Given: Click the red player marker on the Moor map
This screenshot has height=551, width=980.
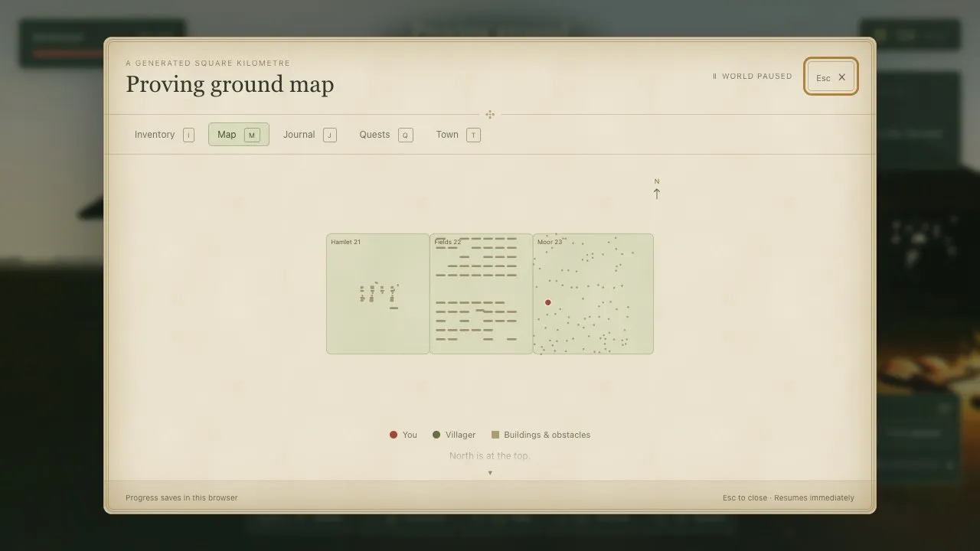Looking at the screenshot, I should 548,302.
